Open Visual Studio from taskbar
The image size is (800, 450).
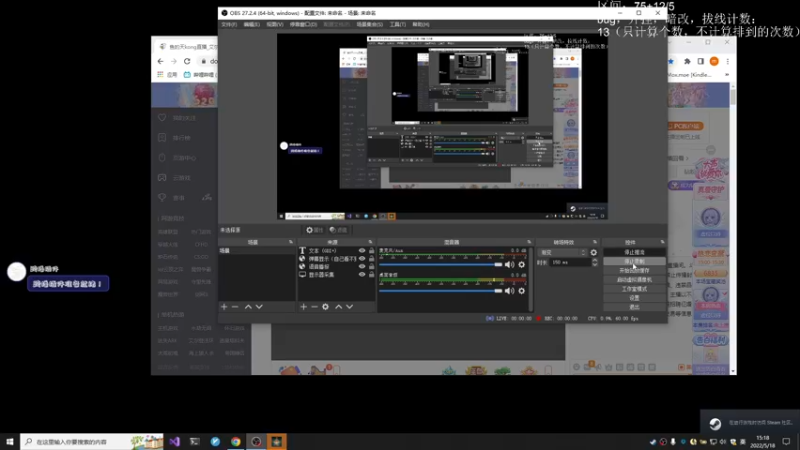174,441
